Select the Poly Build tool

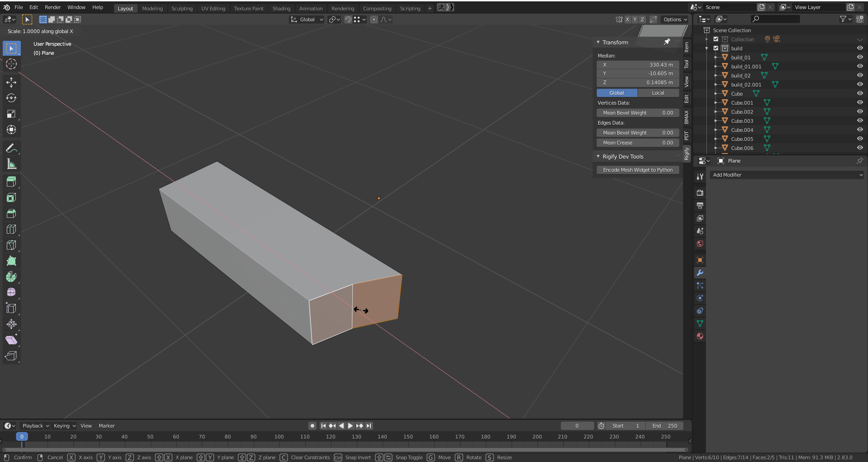[x=11, y=261]
